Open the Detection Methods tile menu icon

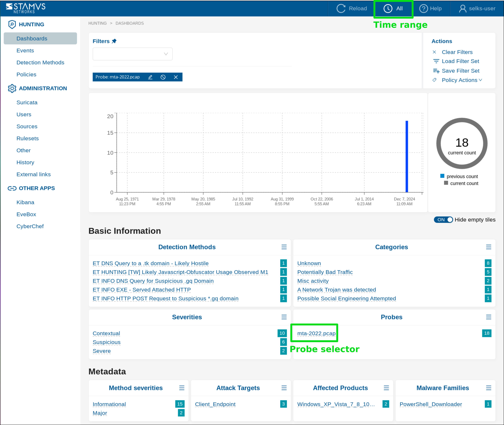(x=284, y=247)
